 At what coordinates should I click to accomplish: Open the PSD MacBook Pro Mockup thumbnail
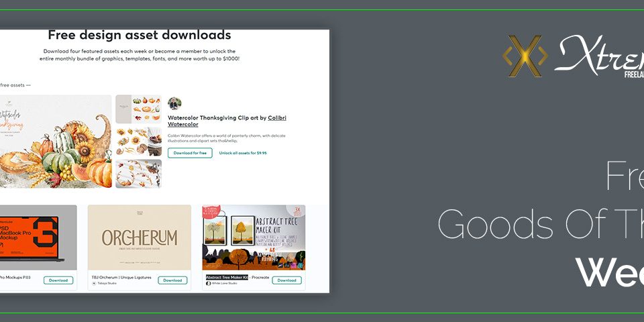coord(38,237)
